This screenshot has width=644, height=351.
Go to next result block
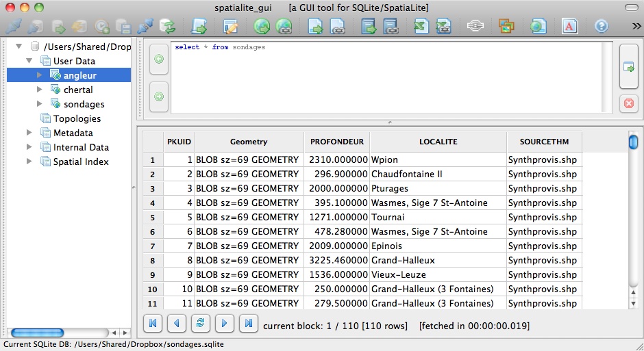click(x=224, y=324)
